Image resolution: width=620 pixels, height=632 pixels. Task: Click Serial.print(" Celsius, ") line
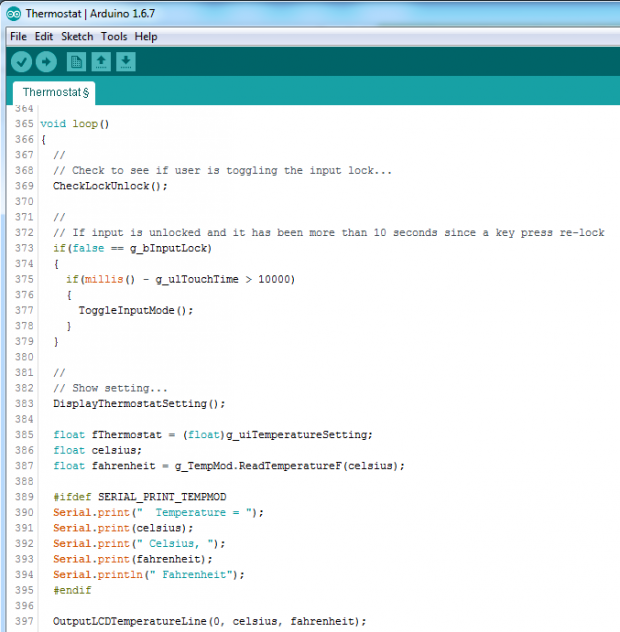(x=139, y=544)
